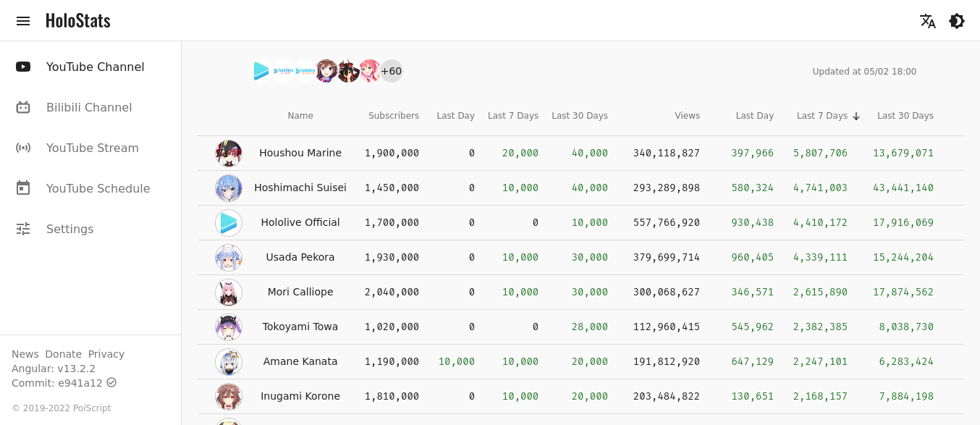This screenshot has width=980, height=425.
Task: Open the News link
Action: [25, 354]
